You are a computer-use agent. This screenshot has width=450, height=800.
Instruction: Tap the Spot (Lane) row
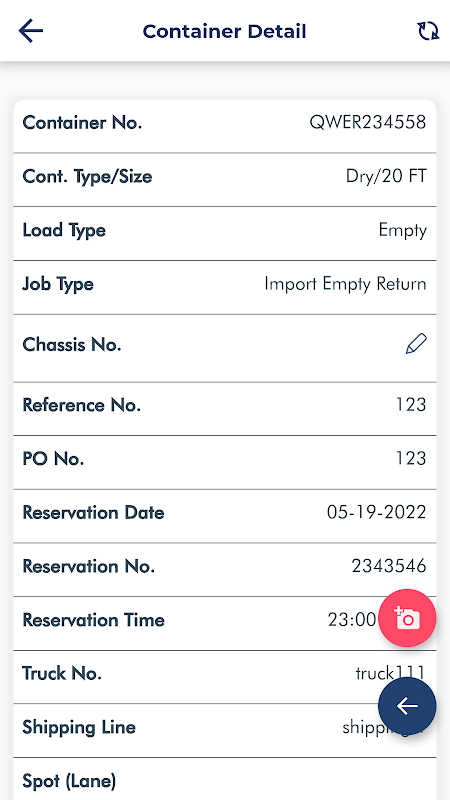[x=225, y=779]
